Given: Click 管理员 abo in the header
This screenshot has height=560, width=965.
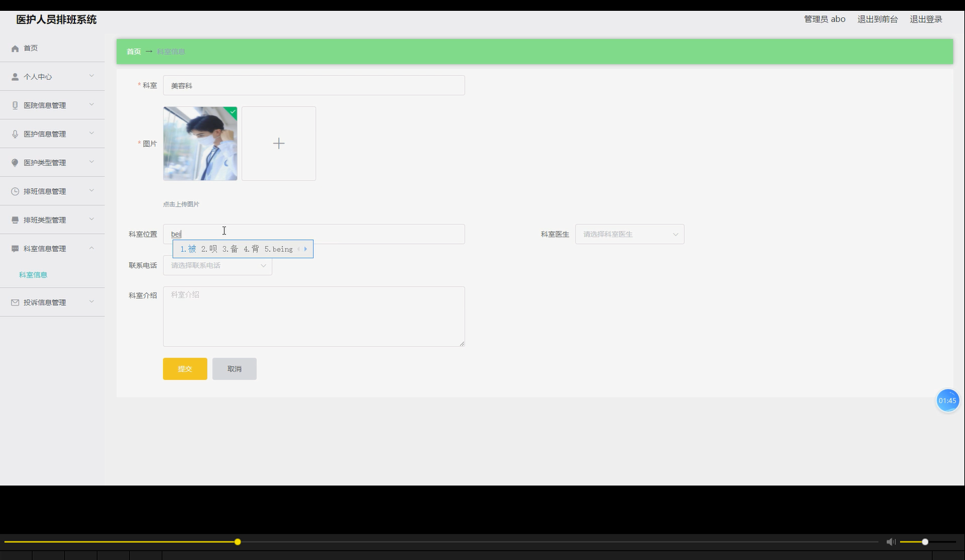Looking at the screenshot, I should [824, 19].
